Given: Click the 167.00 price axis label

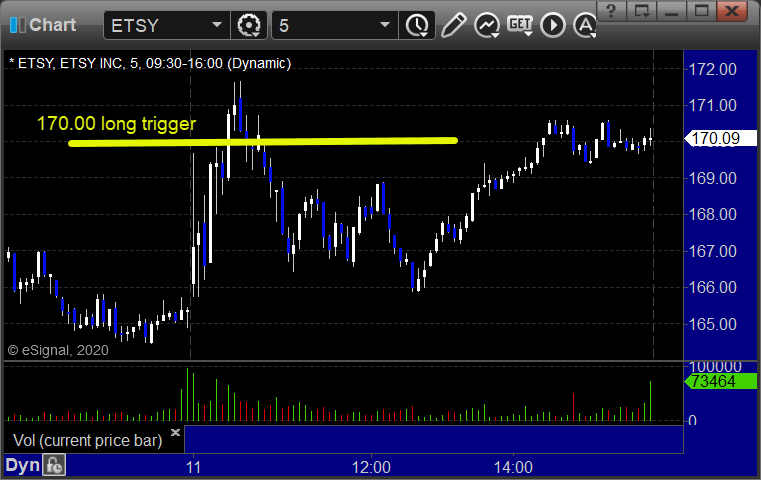Looking at the screenshot, I should (x=712, y=251).
